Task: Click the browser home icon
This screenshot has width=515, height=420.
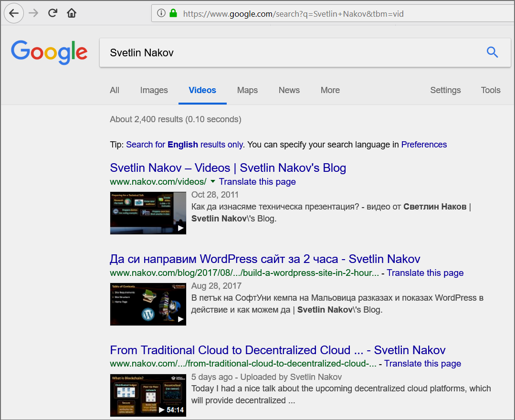Action: pyautogui.click(x=72, y=13)
